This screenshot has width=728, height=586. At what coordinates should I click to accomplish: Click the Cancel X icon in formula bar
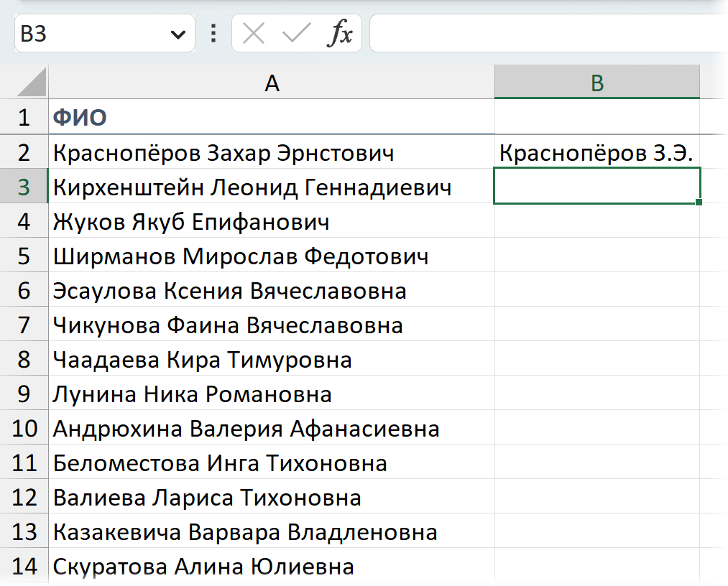coord(254,34)
